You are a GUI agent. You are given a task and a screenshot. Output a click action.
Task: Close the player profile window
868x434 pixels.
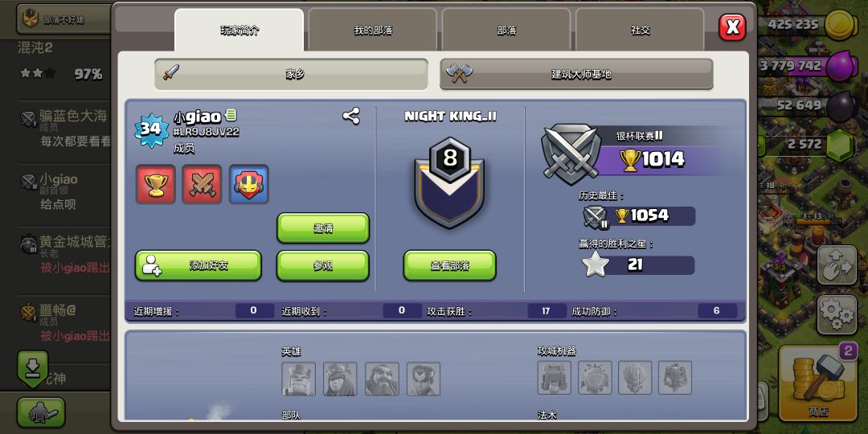[x=732, y=27]
